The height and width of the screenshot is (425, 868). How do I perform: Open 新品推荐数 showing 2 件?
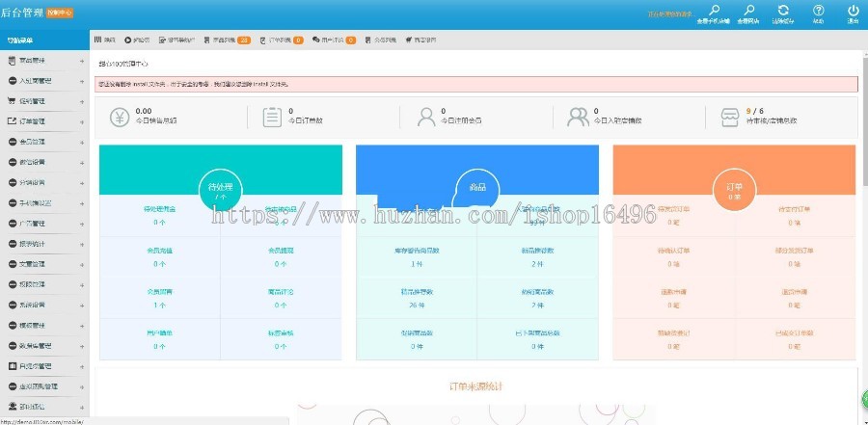pos(537,257)
